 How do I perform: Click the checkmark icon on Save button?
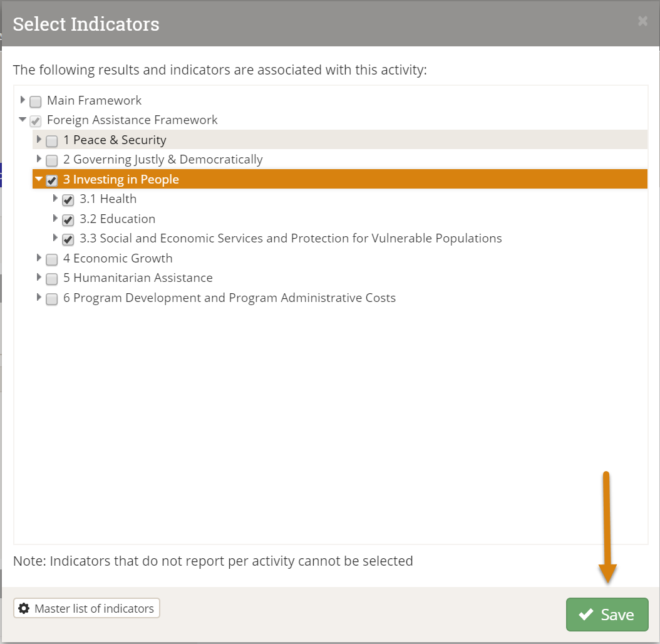coord(586,615)
